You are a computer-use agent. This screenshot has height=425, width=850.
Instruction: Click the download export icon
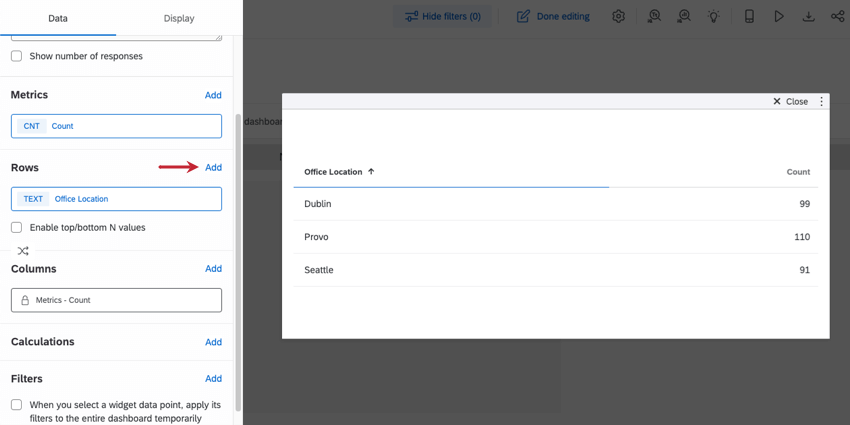(x=808, y=16)
